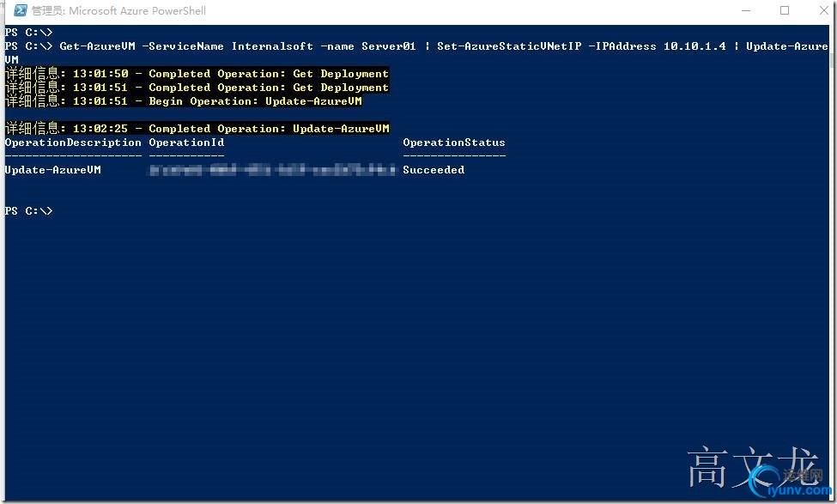Click the PowerShell icon in title bar
This screenshot has width=837, height=504.
(21, 10)
